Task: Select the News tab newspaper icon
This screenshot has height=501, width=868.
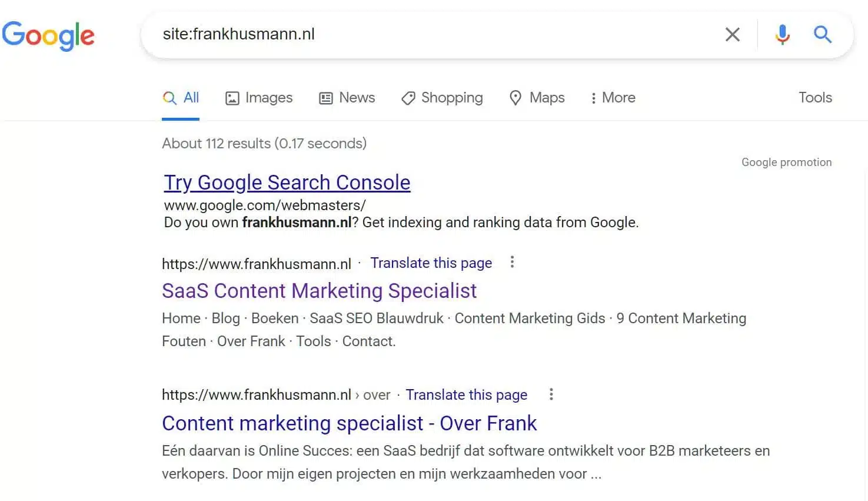Action: coord(326,98)
